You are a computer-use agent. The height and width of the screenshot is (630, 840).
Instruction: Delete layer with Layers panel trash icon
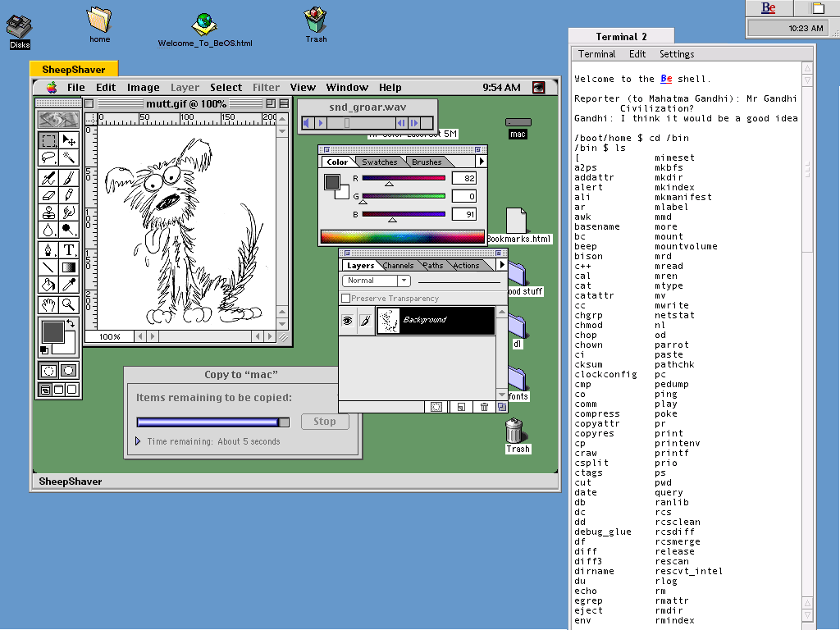484,406
